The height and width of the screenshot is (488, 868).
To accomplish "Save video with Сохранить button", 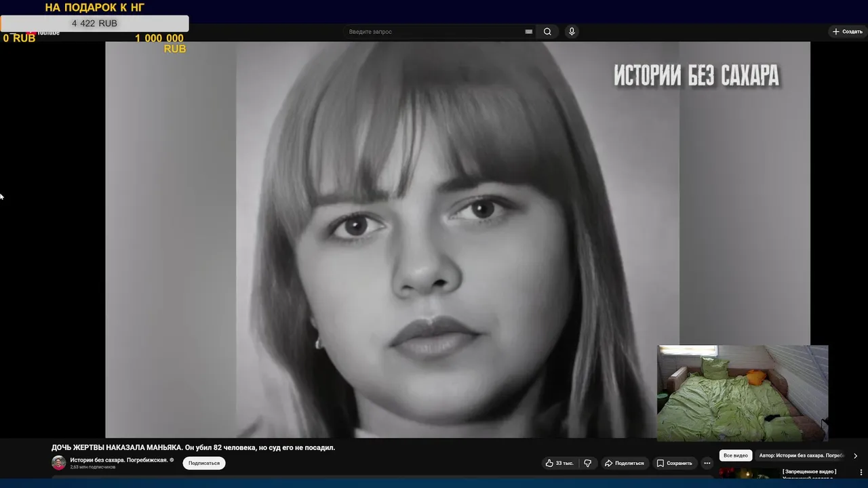I will tap(674, 463).
